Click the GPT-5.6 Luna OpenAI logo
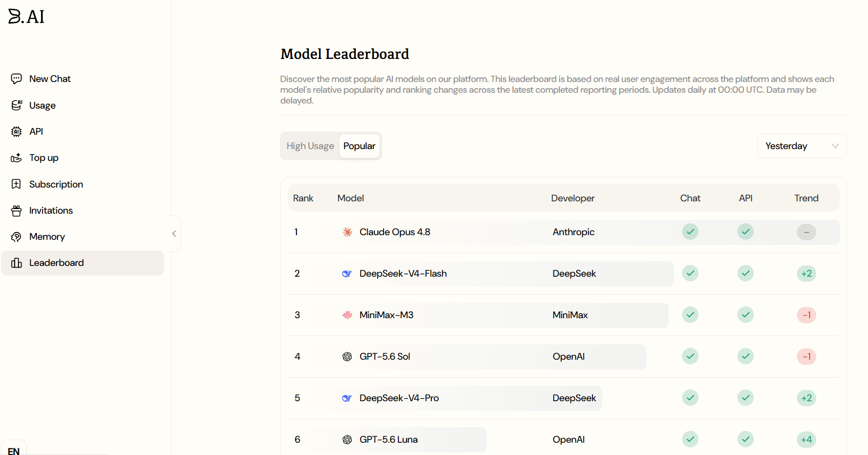Image resolution: width=868 pixels, height=455 pixels. (x=347, y=440)
